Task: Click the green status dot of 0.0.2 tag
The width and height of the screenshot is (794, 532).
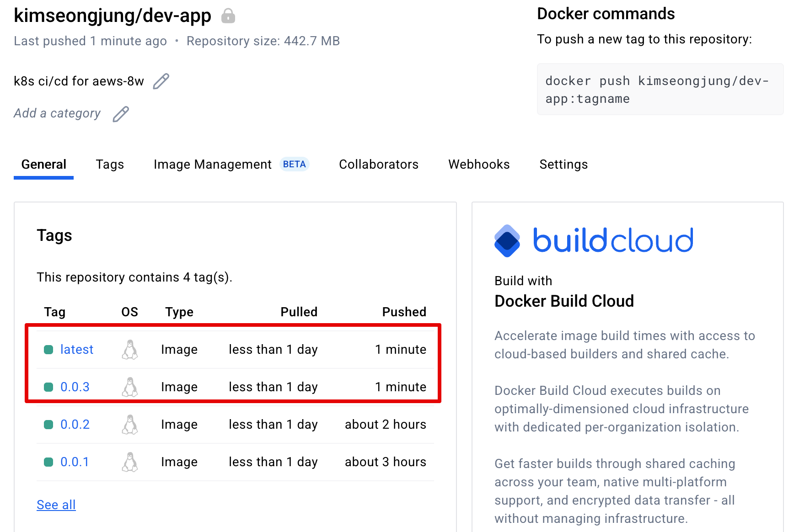Action: (x=48, y=425)
